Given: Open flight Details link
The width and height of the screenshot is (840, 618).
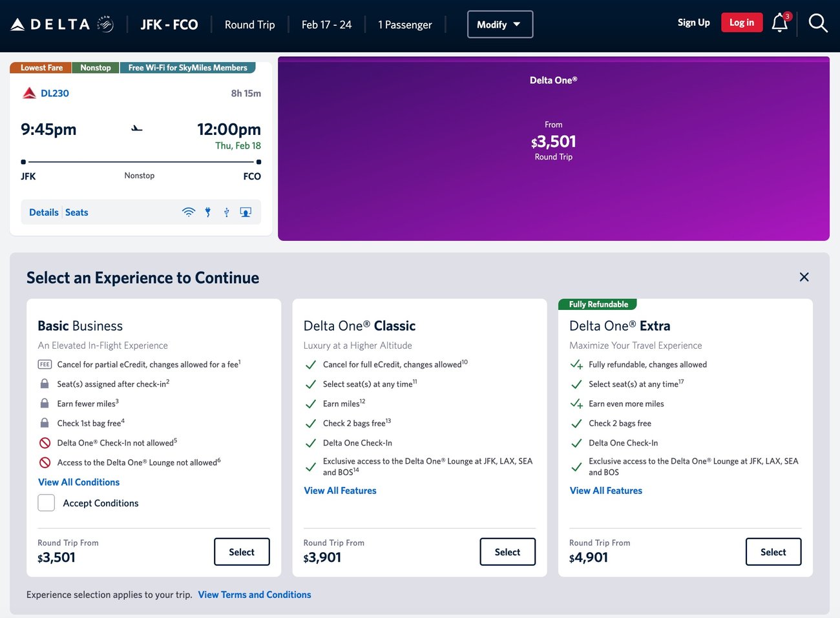Looking at the screenshot, I should (44, 212).
